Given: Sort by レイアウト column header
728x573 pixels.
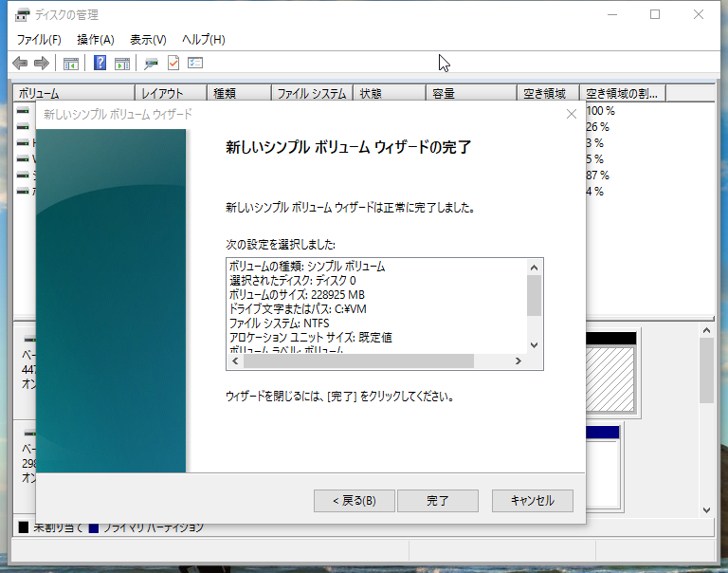Looking at the screenshot, I should 171,93.
